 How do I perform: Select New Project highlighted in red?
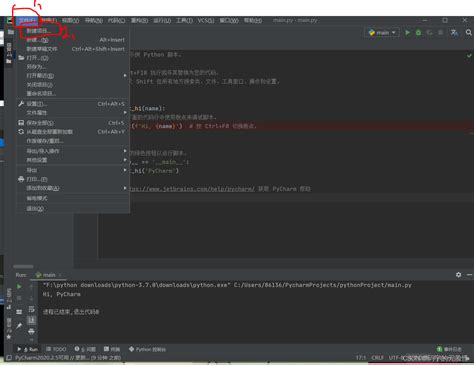[38, 31]
